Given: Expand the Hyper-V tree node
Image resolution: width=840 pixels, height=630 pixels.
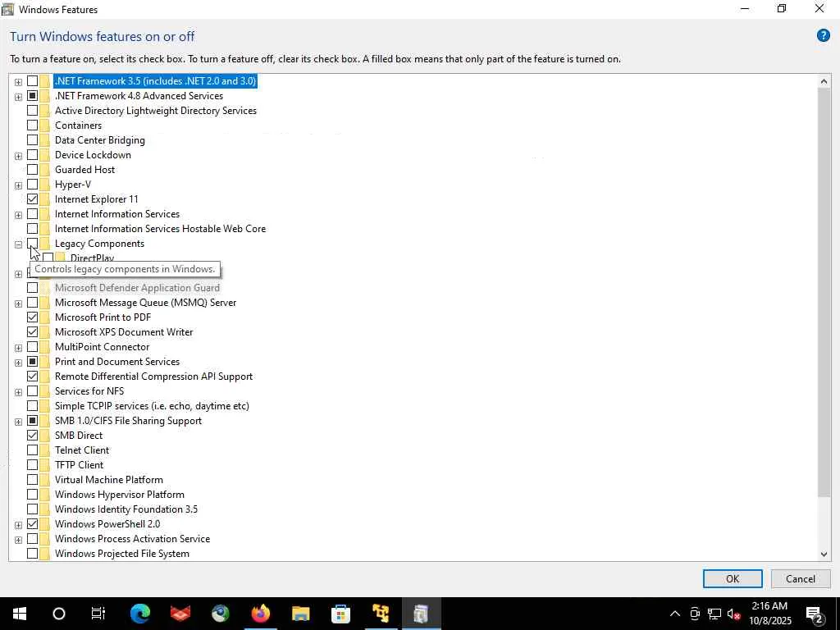Looking at the screenshot, I should [x=18, y=185].
